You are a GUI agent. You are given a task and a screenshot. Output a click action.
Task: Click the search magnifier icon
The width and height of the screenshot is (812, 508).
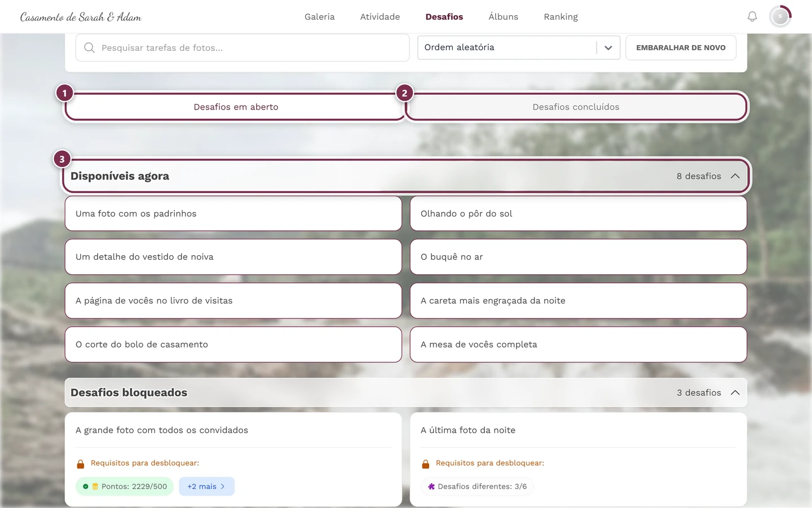[x=89, y=48]
